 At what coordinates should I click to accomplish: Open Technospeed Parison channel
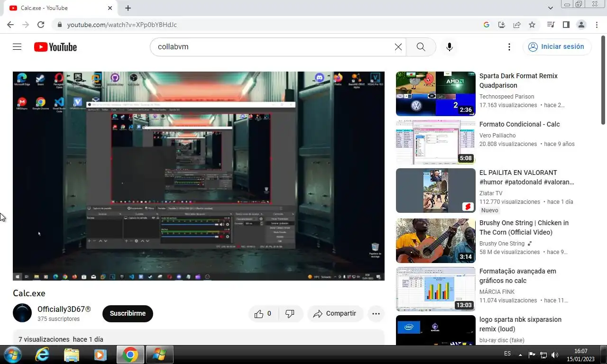click(x=506, y=97)
